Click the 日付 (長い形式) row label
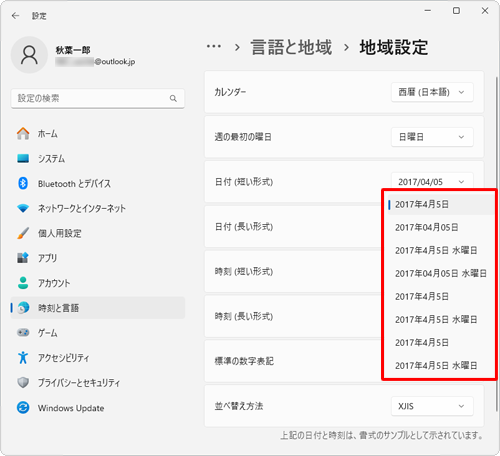This screenshot has height=456, width=500. click(244, 227)
